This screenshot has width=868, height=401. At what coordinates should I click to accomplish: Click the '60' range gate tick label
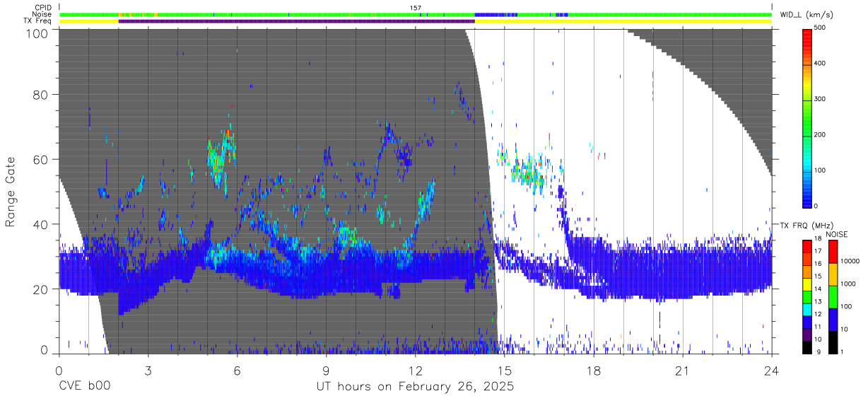[41, 159]
